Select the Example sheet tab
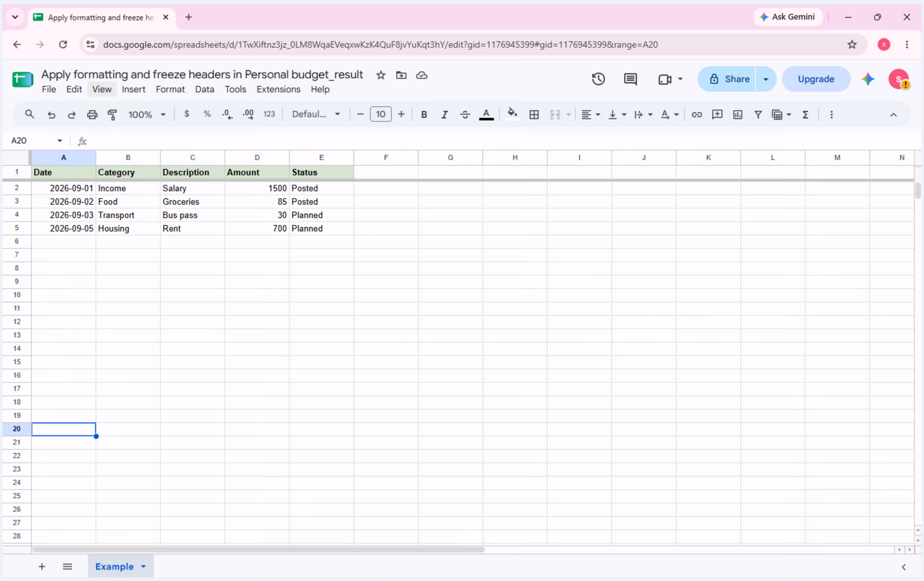The width and height of the screenshot is (924, 581). [114, 567]
